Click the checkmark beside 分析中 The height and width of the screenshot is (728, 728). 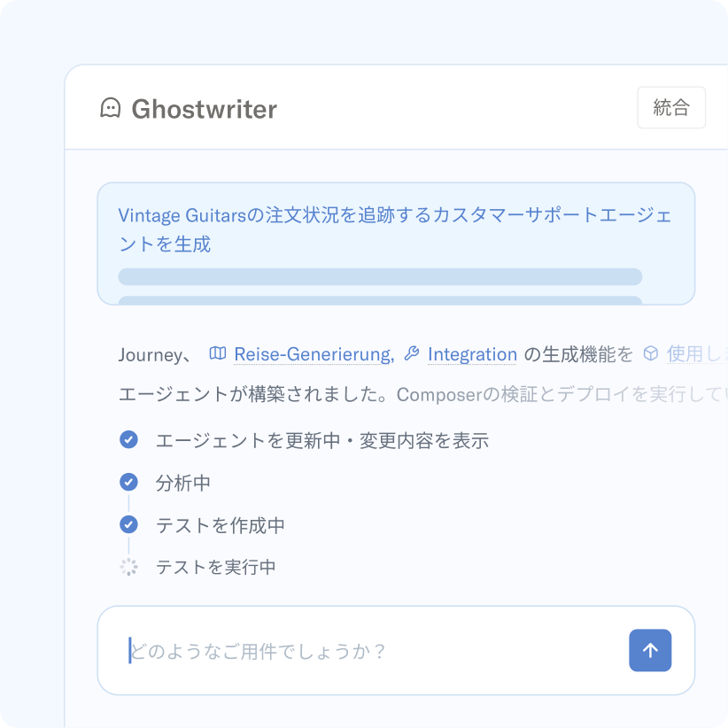[128, 482]
